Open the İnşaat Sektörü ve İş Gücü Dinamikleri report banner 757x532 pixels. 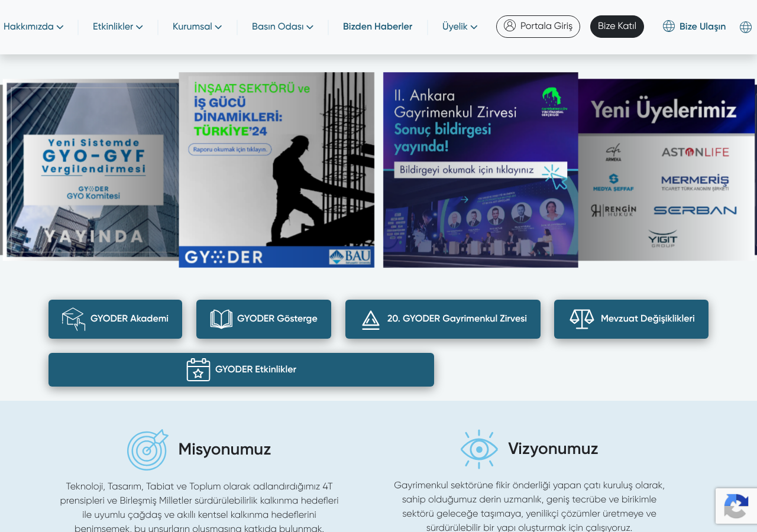point(277,170)
